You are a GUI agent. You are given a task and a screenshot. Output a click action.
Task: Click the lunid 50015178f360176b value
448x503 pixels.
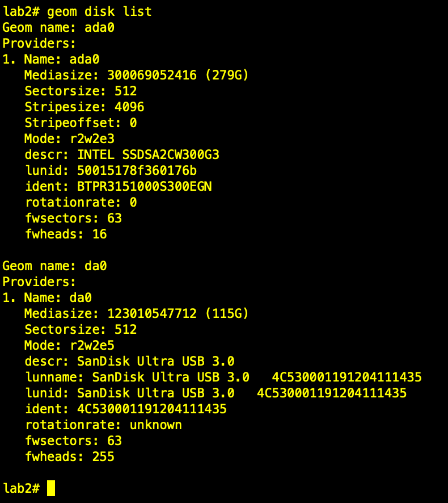[137, 171]
